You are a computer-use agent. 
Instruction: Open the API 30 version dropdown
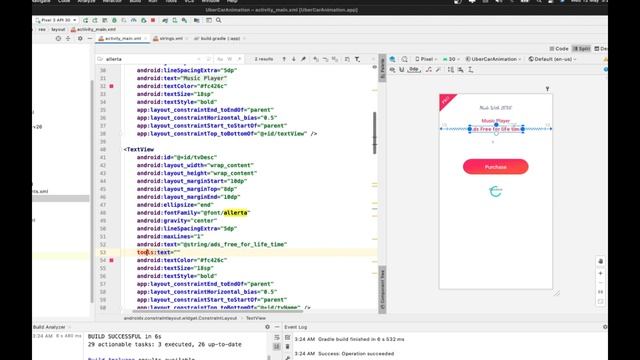[x=451, y=59]
